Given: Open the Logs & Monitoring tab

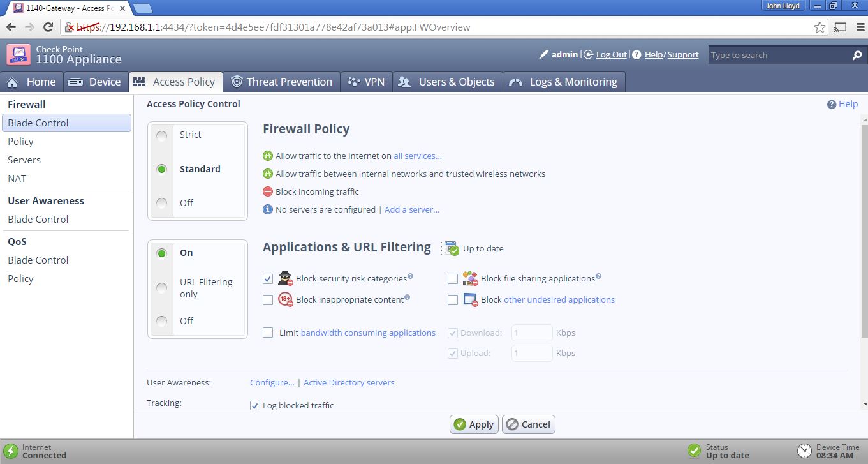Looking at the screenshot, I should [564, 82].
